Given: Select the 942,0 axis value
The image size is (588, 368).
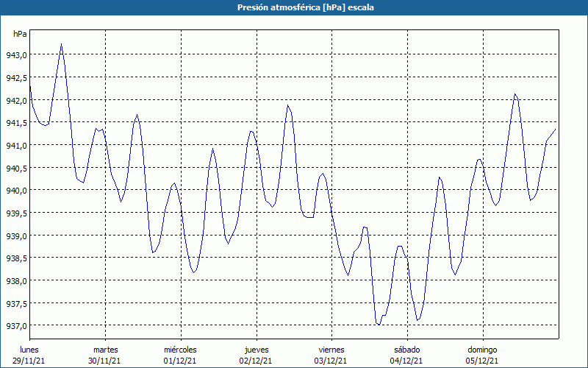Looking at the screenshot, I should pyautogui.click(x=16, y=100).
